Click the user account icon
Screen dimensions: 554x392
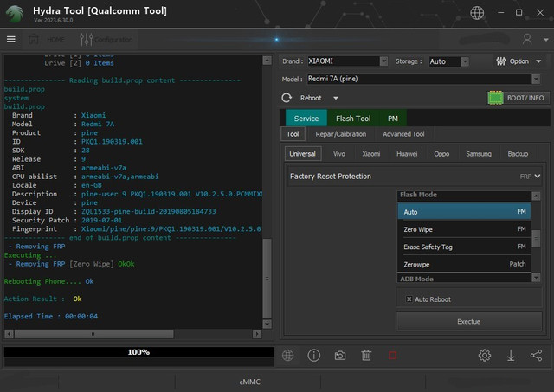click(x=527, y=39)
